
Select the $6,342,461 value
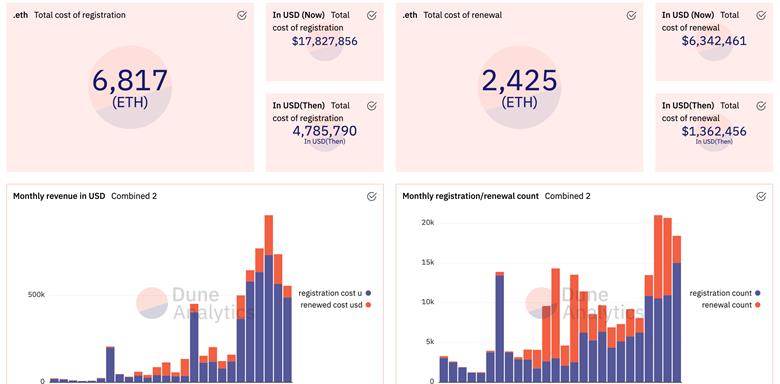714,41
